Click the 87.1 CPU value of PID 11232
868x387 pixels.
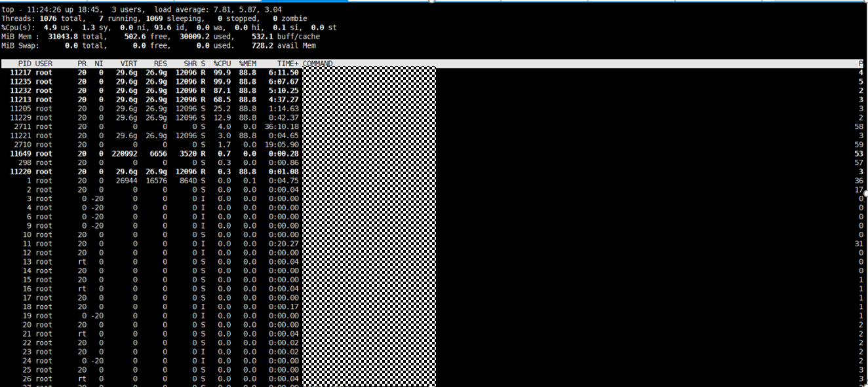coord(222,90)
